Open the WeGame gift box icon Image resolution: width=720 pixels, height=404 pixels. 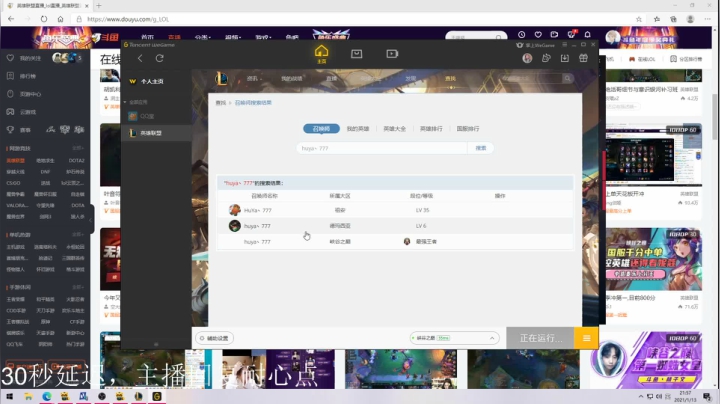click(x=583, y=58)
